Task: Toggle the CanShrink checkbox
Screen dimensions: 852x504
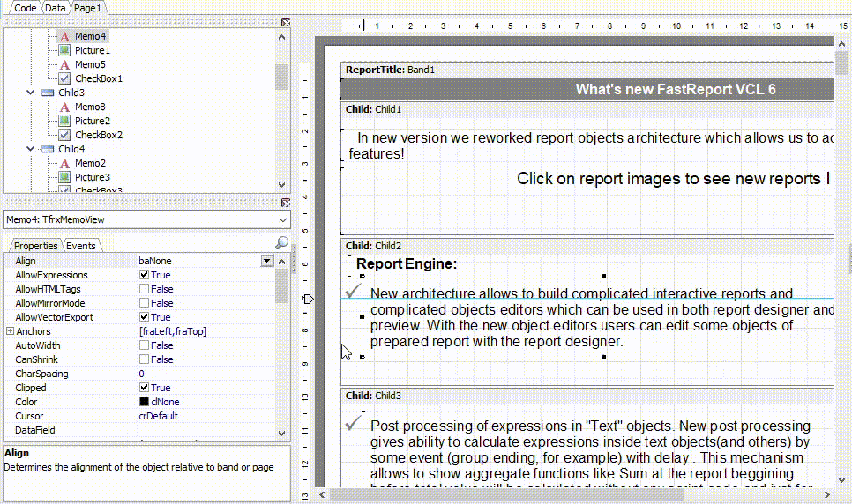Action: point(144,359)
